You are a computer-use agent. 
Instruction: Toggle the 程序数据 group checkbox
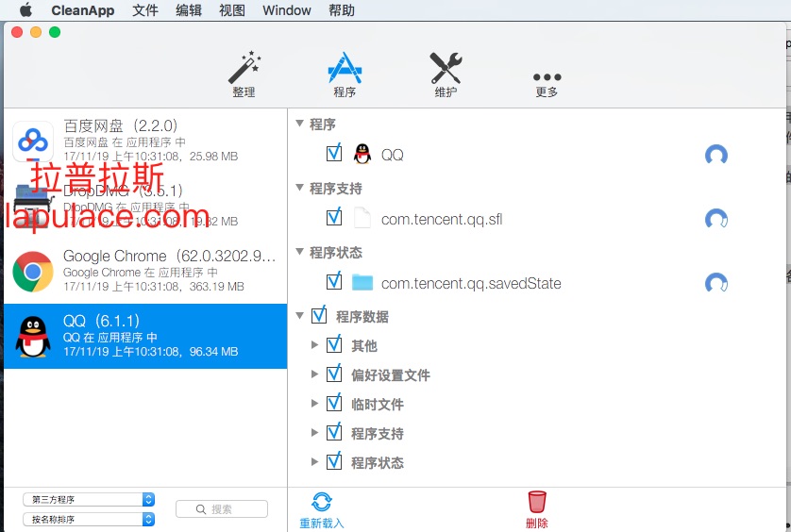click(x=319, y=315)
